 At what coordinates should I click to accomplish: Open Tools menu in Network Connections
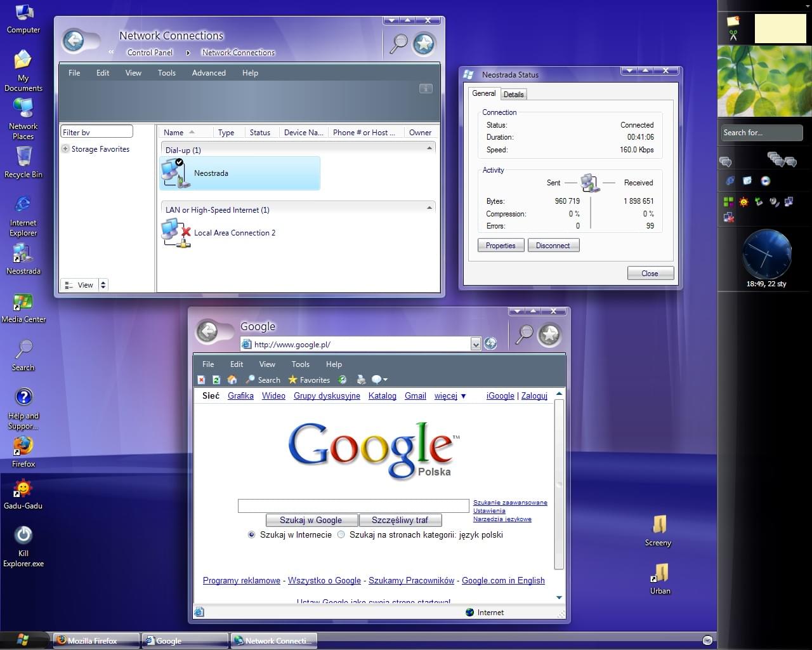[167, 73]
